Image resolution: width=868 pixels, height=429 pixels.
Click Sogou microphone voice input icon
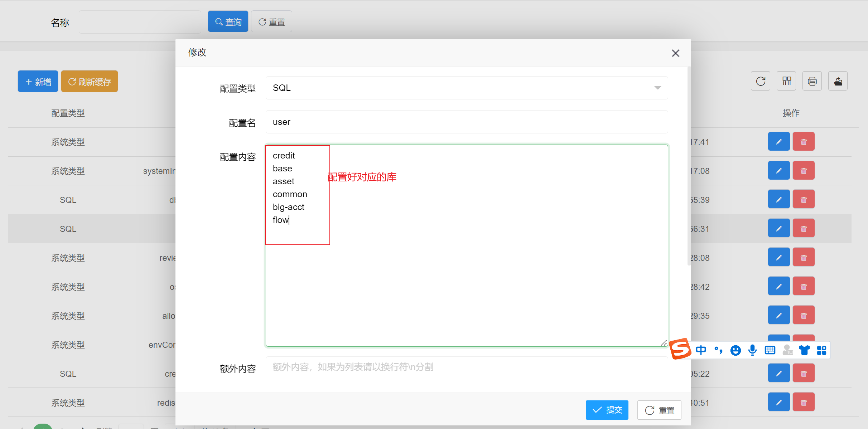(752, 350)
